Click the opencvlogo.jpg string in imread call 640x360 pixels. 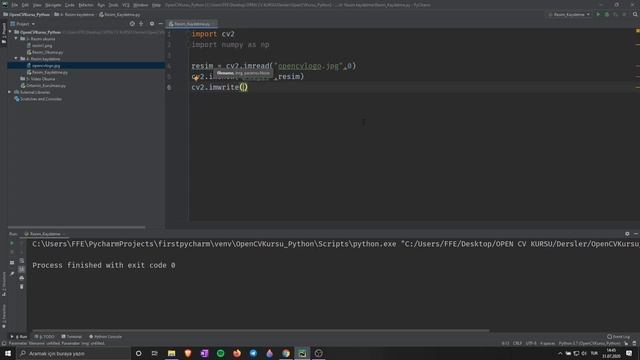click(308, 66)
